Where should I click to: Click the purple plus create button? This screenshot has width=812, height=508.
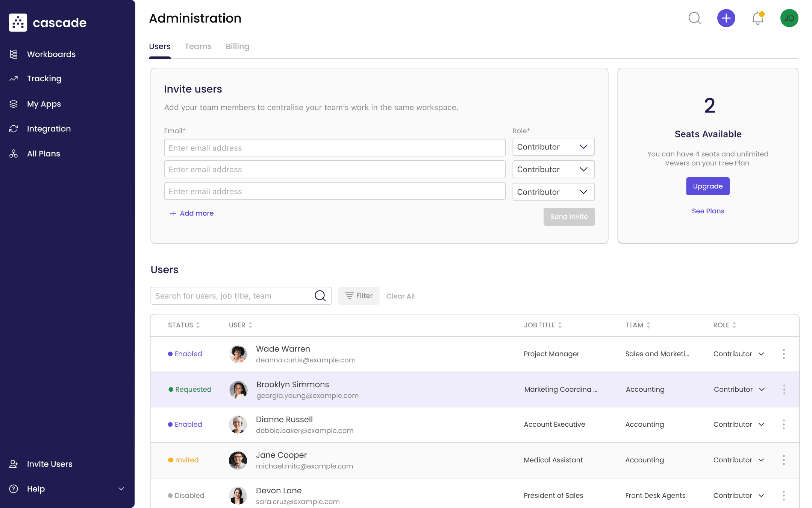tap(726, 18)
